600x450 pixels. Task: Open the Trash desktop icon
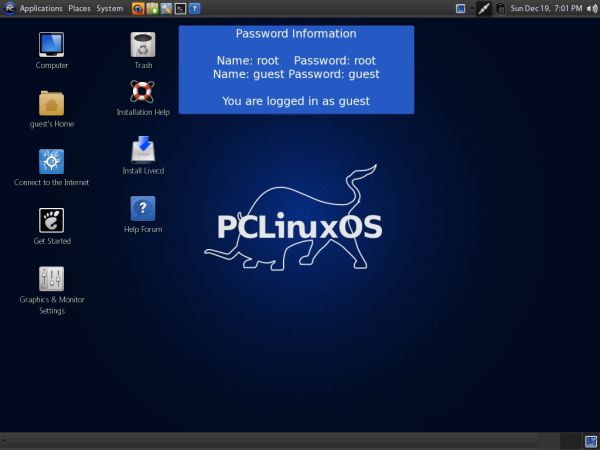[143, 45]
